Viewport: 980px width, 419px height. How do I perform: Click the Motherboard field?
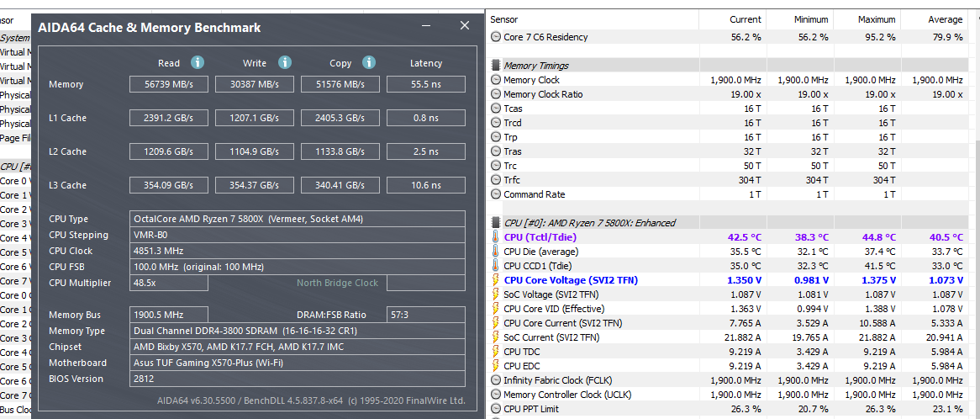coord(298,363)
